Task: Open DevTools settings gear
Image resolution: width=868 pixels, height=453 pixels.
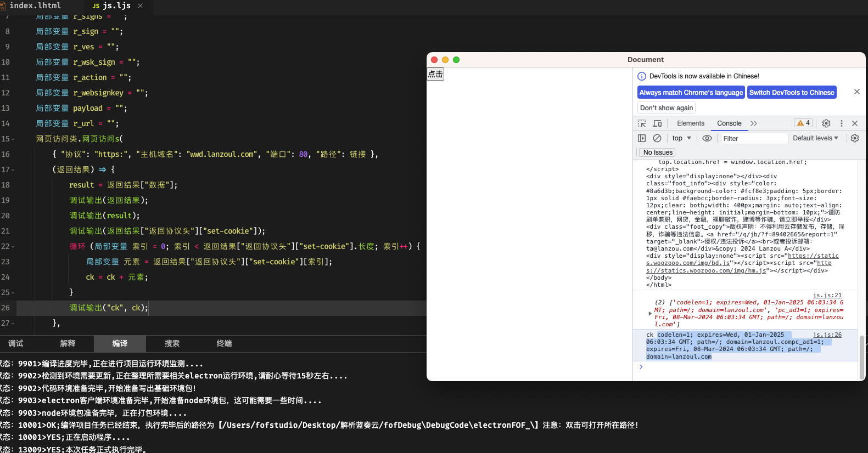Action: [826, 123]
